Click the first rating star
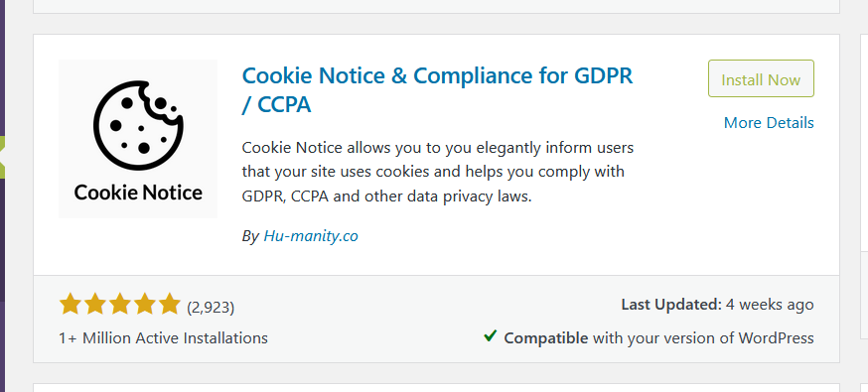The image size is (868, 392). 71,305
